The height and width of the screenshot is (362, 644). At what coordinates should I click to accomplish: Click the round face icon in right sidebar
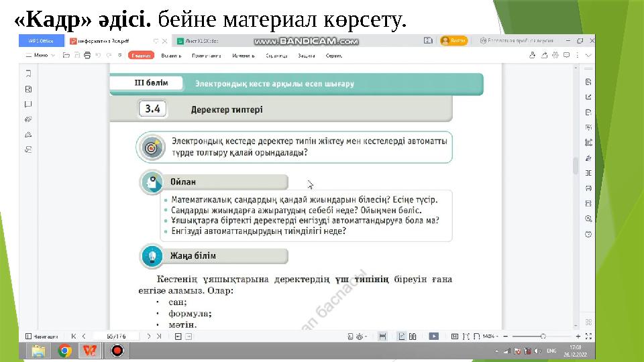tap(588, 235)
